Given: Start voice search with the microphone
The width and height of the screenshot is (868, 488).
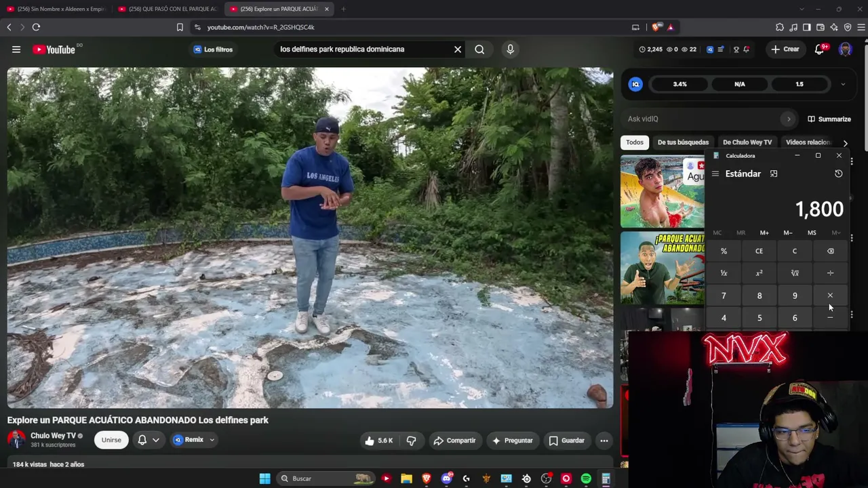Looking at the screenshot, I should [511, 49].
